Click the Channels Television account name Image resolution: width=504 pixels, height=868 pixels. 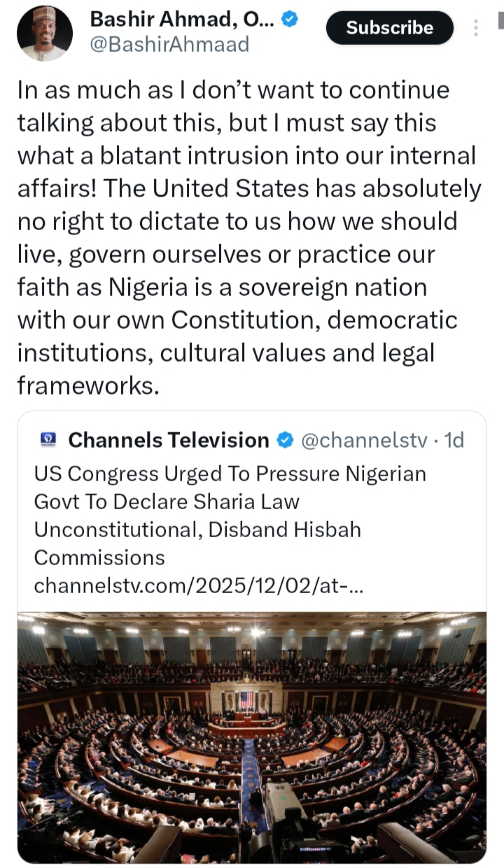169,440
